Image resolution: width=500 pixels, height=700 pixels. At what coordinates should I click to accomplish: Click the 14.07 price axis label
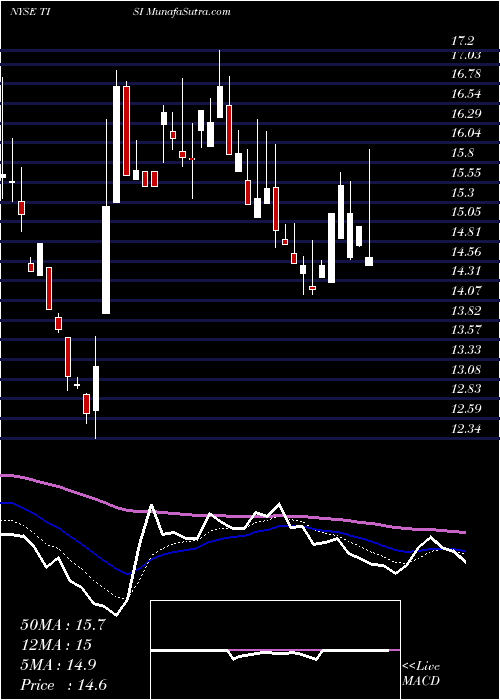point(466,291)
